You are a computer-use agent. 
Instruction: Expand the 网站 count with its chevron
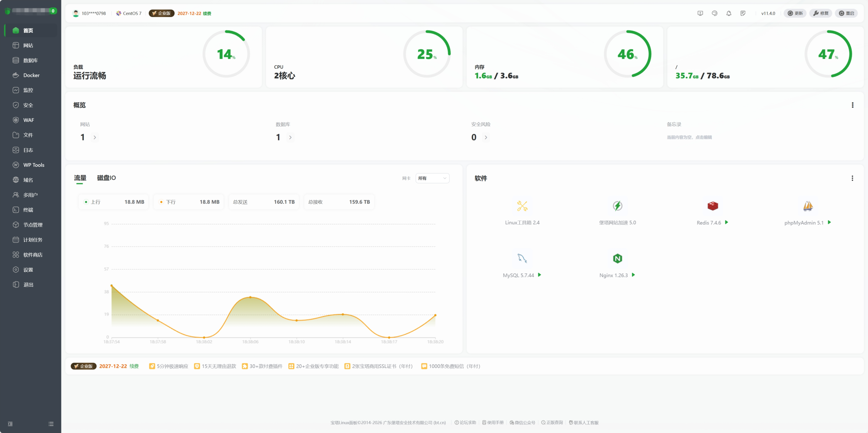point(95,138)
